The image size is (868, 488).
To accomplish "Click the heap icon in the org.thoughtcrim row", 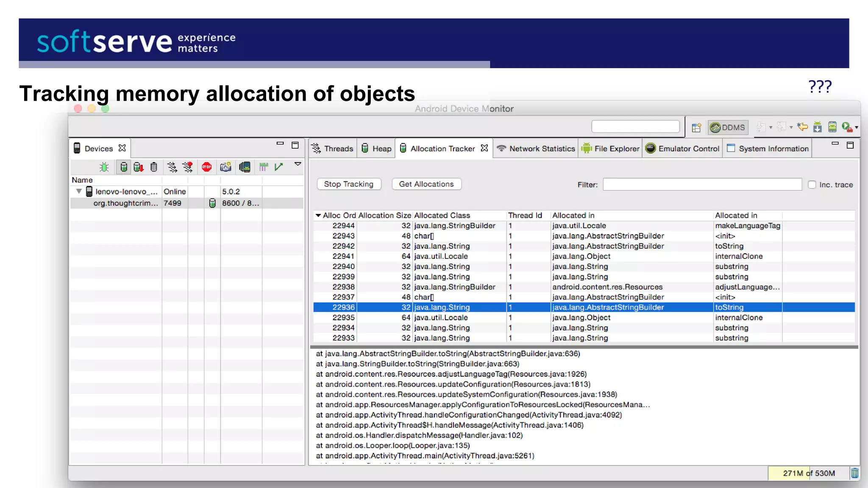I will 212,203.
